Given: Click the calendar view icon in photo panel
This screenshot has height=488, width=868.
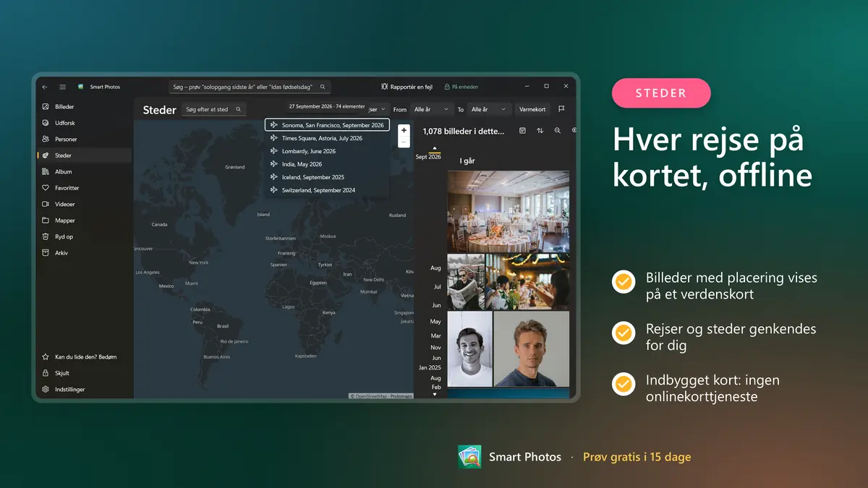Looking at the screenshot, I should [x=522, y=131].
